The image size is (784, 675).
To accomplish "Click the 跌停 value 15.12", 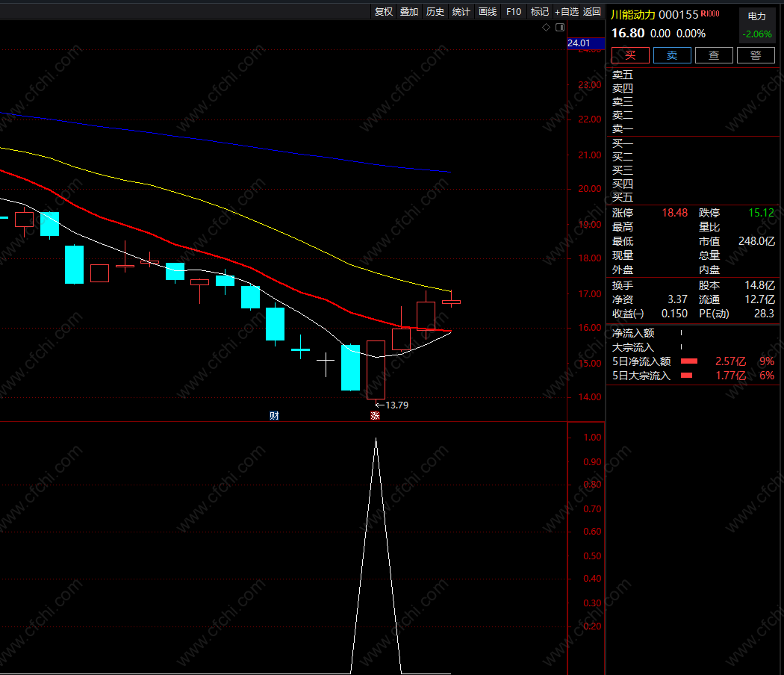I will click(761, 213).
